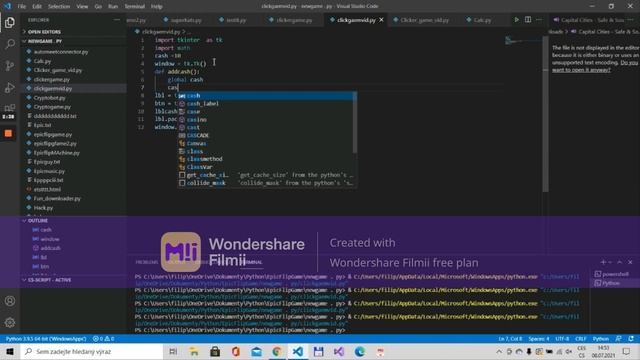This screenshot has height=360, width=640.
Task: Open the feedback icon in status bar
Action: coord(619,339)
